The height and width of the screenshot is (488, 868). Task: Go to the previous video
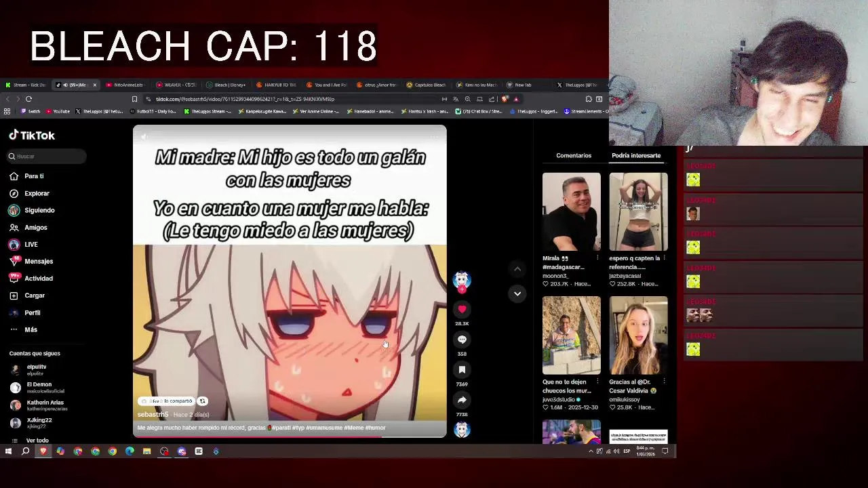517,269
